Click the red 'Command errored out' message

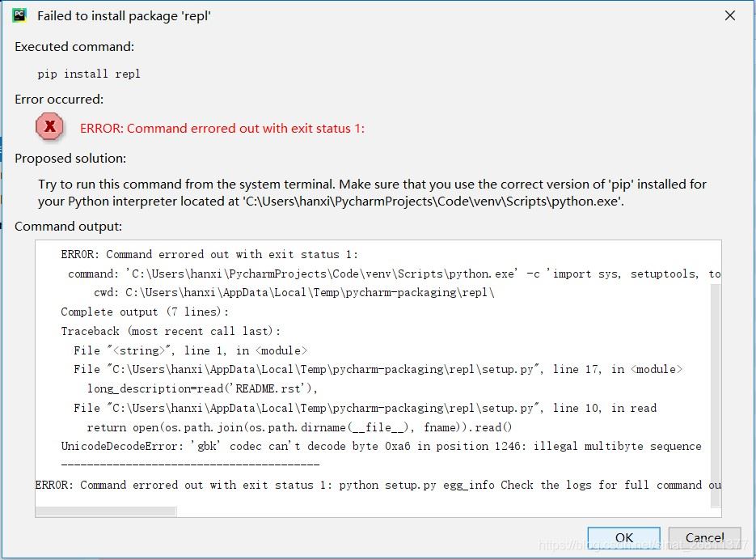tap(222, 129)
